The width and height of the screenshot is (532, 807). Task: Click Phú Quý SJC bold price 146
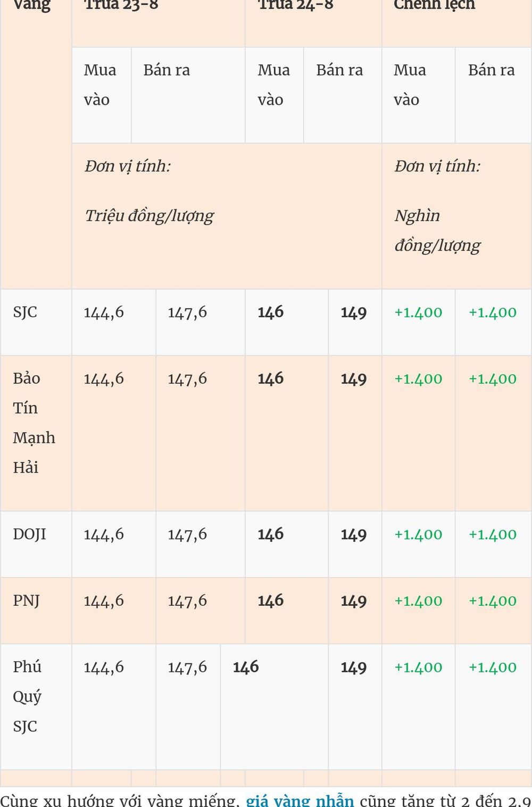coord(246,667)
